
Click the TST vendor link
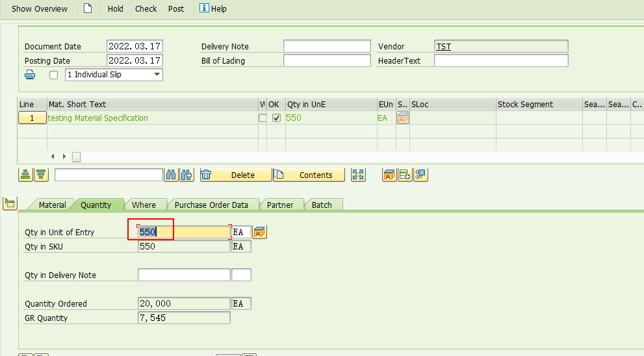click(444, 46)
